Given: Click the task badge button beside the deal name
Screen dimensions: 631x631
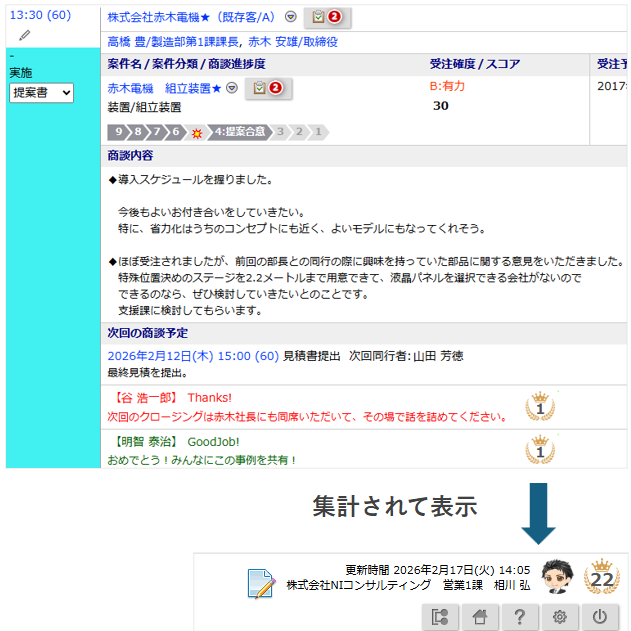Looking at the screenshot, I should pos(268,88).
